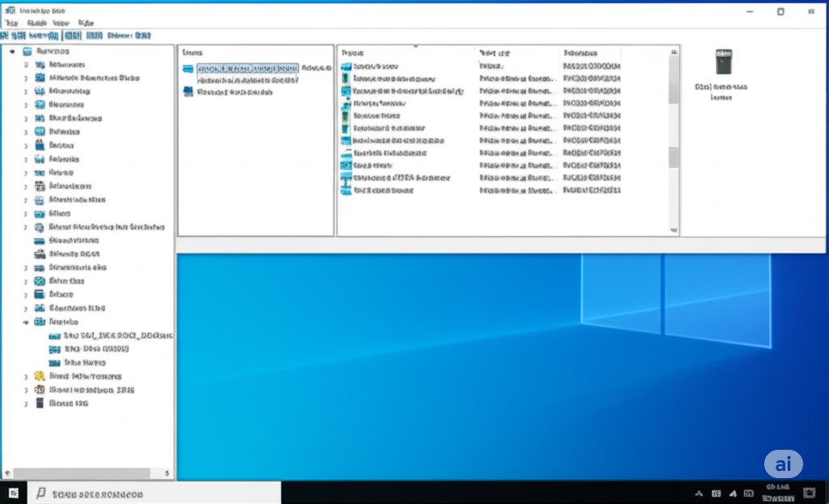Click the taskbar search box
The height and width of the screenshot is (504, 829).
(154, 493)
